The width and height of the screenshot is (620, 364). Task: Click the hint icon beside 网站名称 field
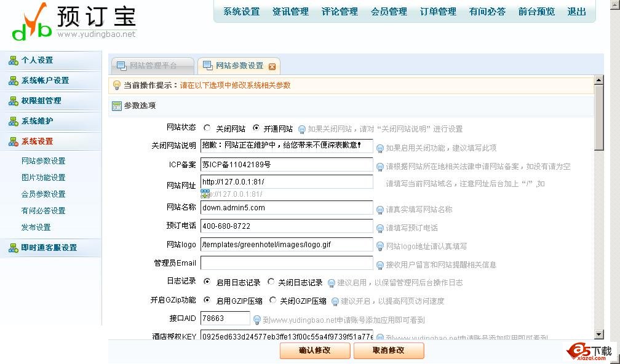(380, 210)
